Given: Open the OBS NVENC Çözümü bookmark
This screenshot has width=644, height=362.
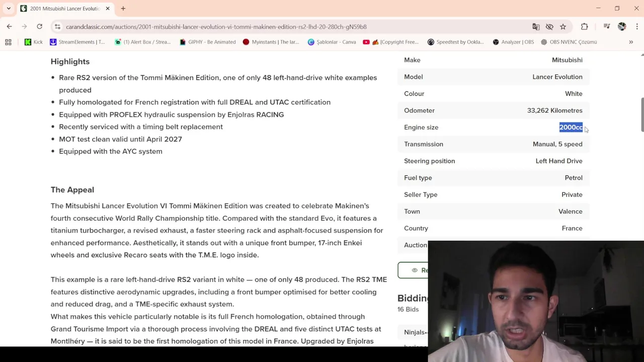Looking at the screenshot, I should pos(569,42).
